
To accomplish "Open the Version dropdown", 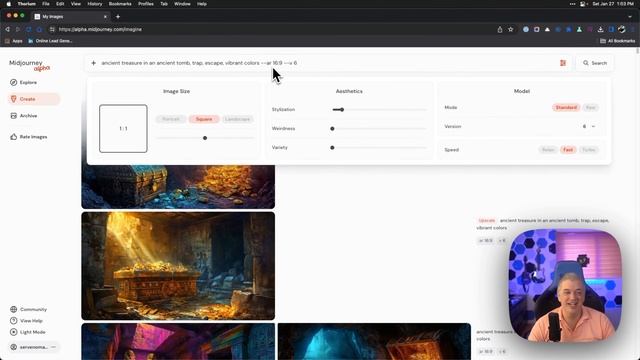I will [589, 127].
